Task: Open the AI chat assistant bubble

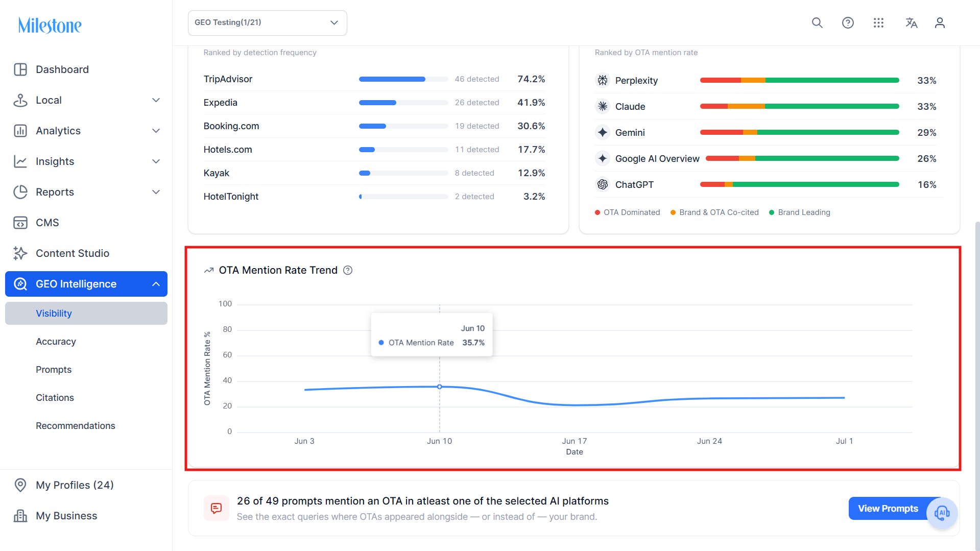Action: 942,513
